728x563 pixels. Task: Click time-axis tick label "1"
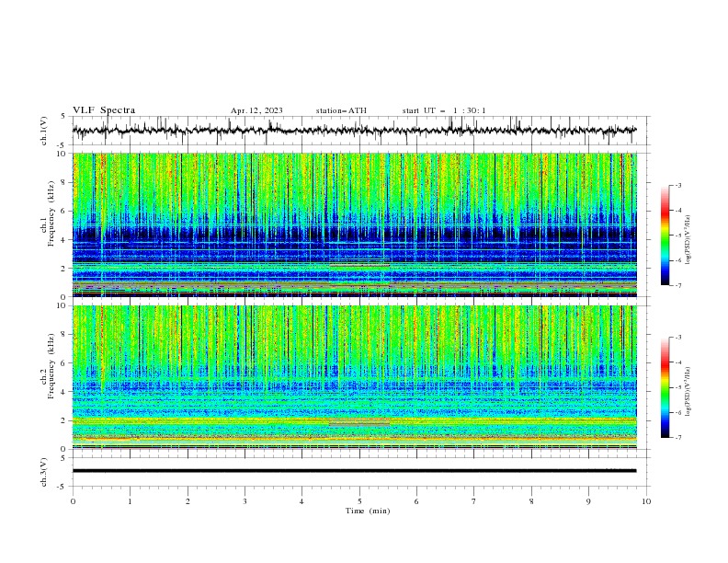130,501
